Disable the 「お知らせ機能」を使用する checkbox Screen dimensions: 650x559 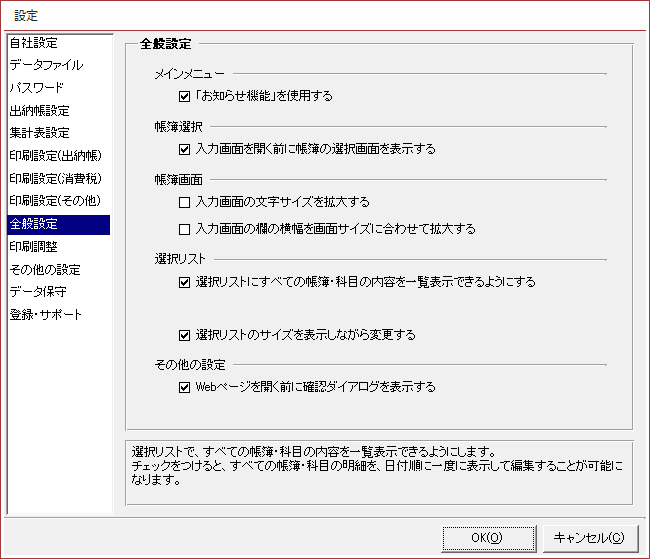184,97
